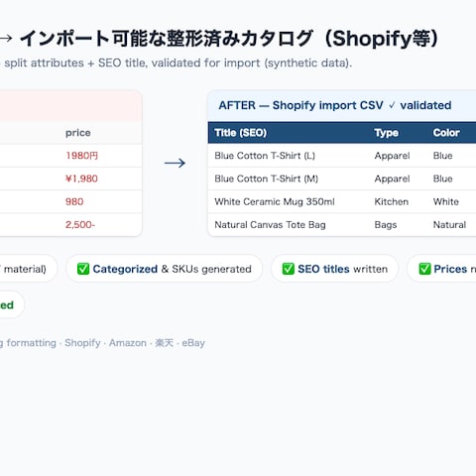This screenshot has width=476, height=476.
Task: Click the Bags type cell
Action: click(386, 225)
